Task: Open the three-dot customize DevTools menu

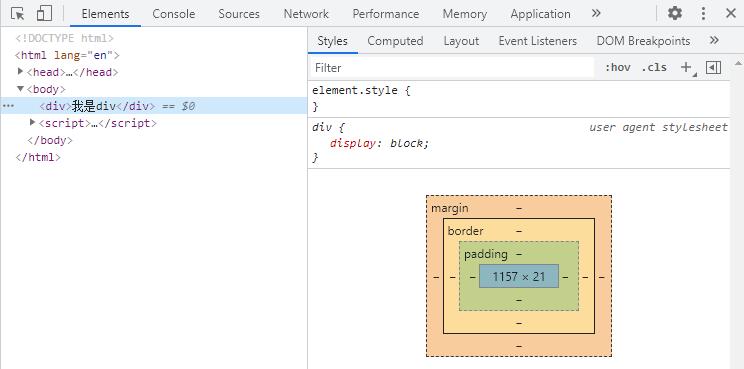Action: coord(703,13)
